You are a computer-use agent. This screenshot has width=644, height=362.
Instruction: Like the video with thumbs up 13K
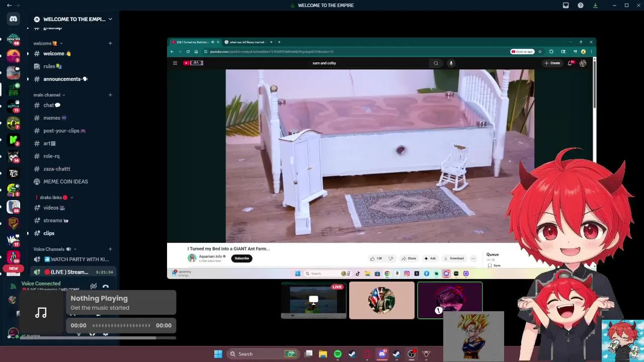click(x=376, y=258)
